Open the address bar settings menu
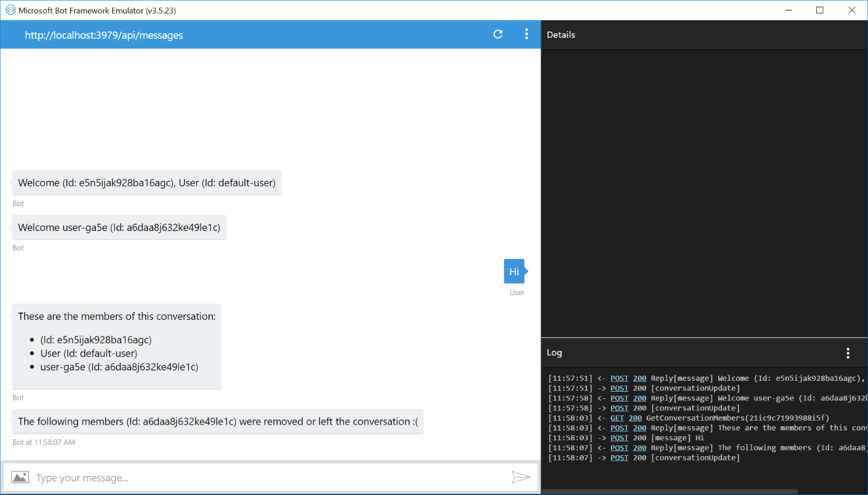Viewport: 868px width, 495px height. click(526, 34)
